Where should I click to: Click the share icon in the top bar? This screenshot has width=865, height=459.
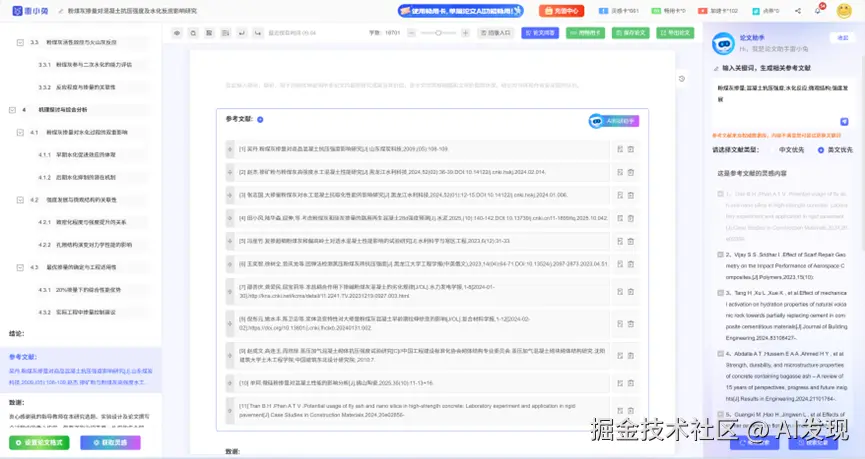tap(798, 10)
